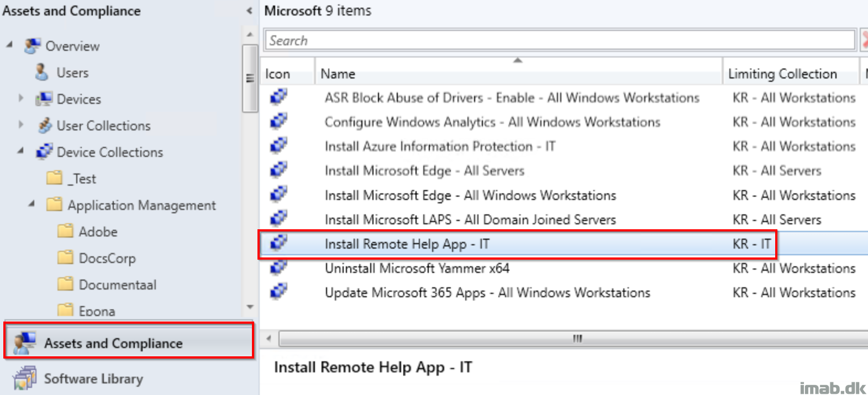
Task: Select 'Install Microsoft Edge - All Windows Workstations'
Action: pos(470,194)
